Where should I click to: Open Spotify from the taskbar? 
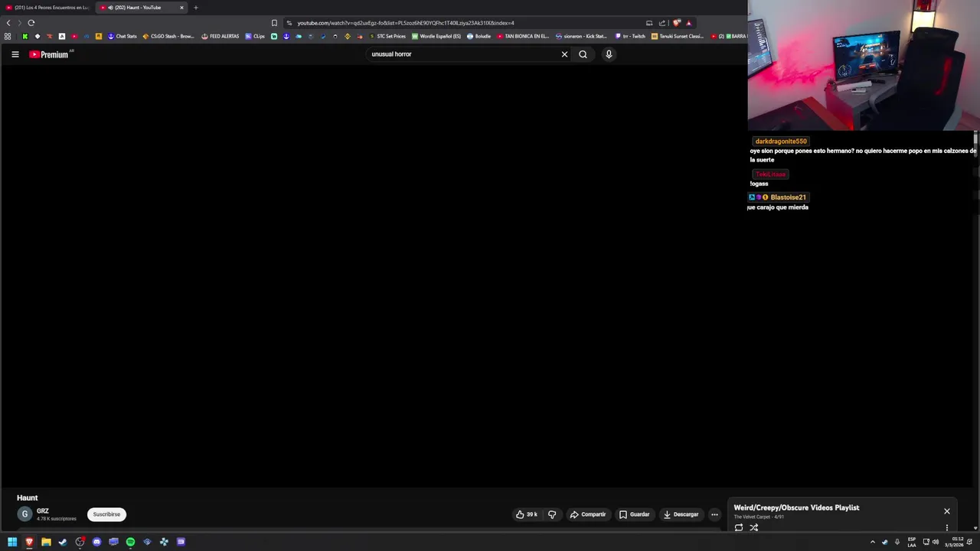pos(130,542)
